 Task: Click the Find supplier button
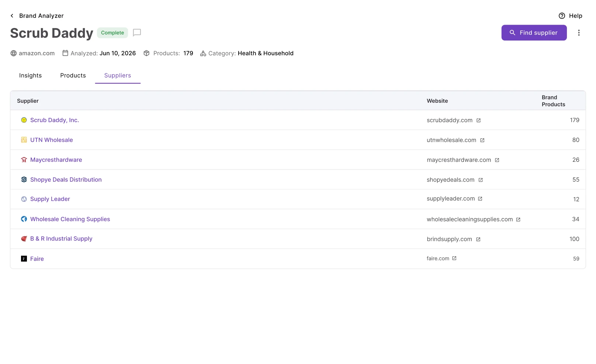[x=534, y=33]
